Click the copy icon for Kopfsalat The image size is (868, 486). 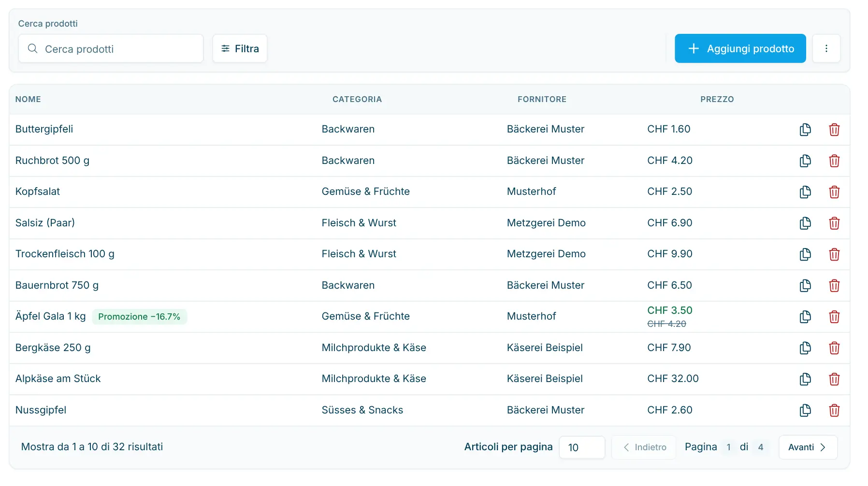[805, 192]
